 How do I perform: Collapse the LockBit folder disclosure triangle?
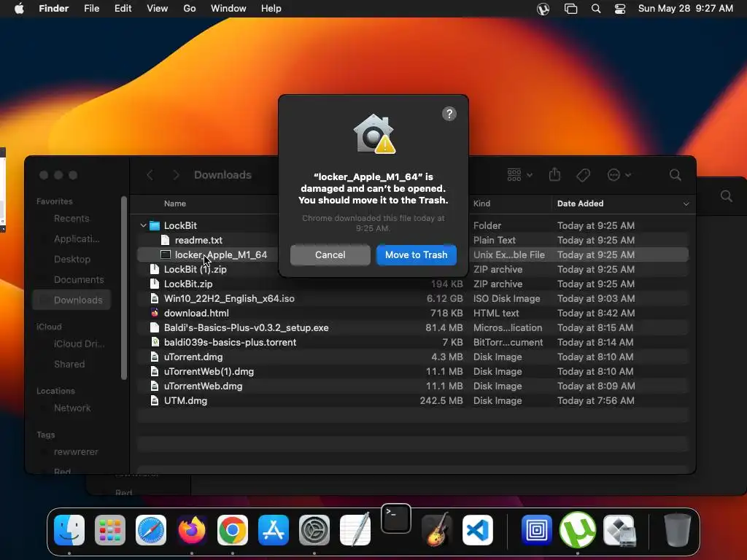(144, 225)
